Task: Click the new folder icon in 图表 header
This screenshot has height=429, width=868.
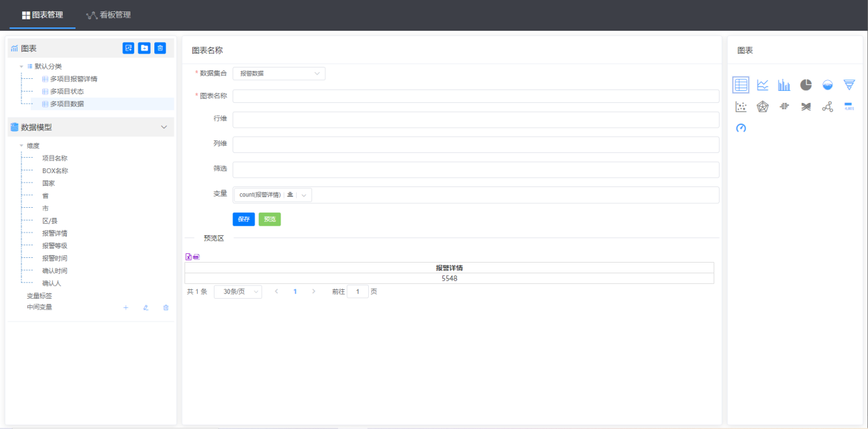Action: [x=144, y=48]
